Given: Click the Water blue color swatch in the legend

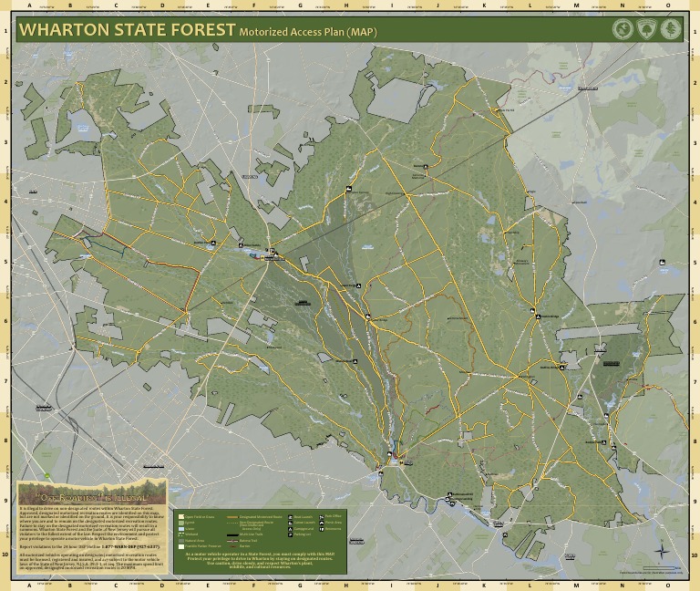Looking at the screenshot, I should (x=181, y=529).
